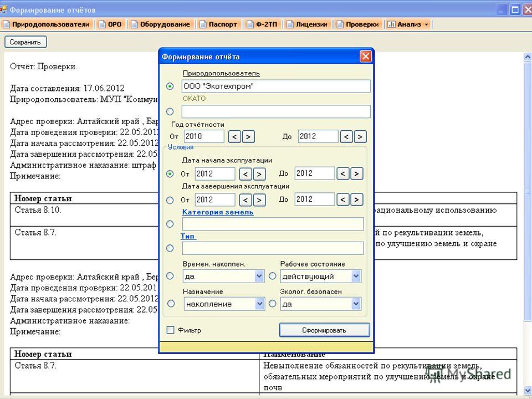The image size is (532, 399).
Task: Click the Дата составления: 17.06.2012 line
Action: 67,88
